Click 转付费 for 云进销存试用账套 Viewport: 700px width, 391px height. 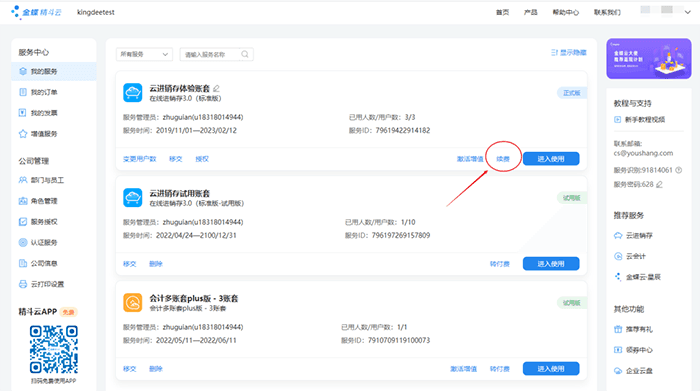pyautogui.click(x=500, y=264)
